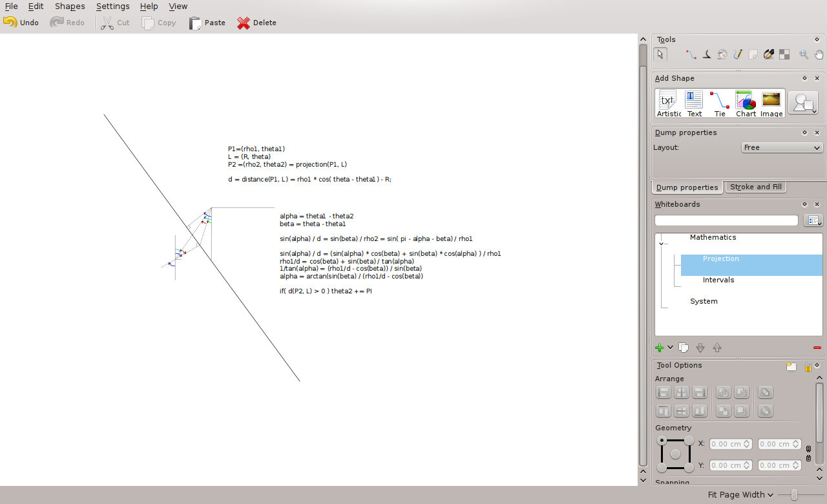
Task: Choose the pan hand tool
Action: (x=819, y=55)
